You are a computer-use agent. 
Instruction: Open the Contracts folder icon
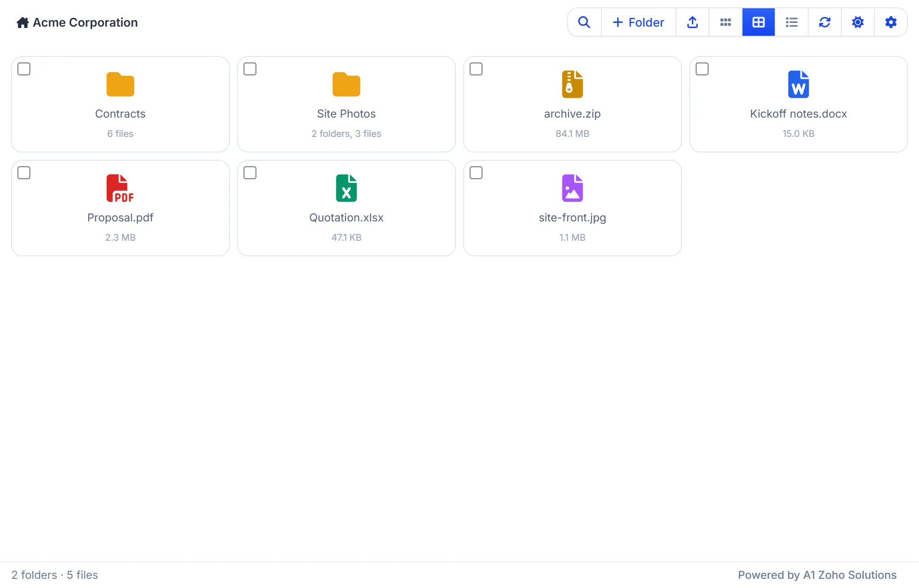(x=120, y=85)
